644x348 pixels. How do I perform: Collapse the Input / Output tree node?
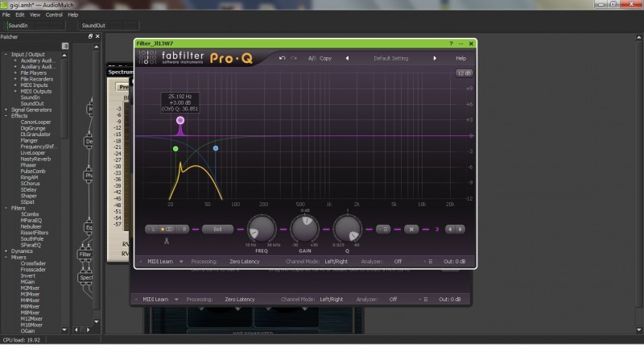(6, 54)
